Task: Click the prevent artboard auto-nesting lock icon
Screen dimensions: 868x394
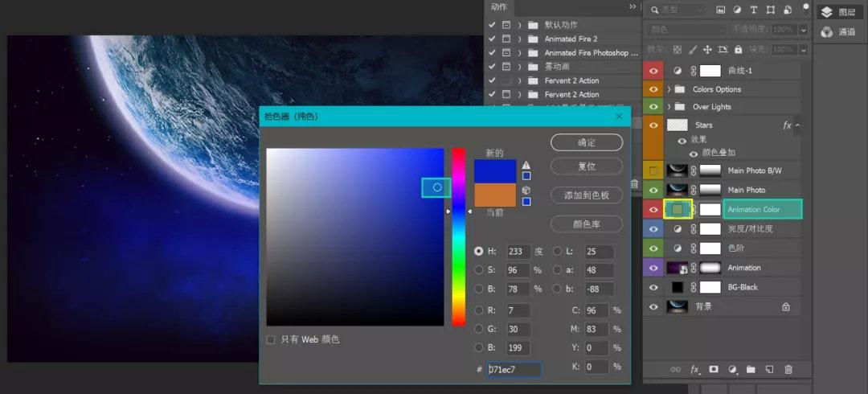Action: click(723, 50)
